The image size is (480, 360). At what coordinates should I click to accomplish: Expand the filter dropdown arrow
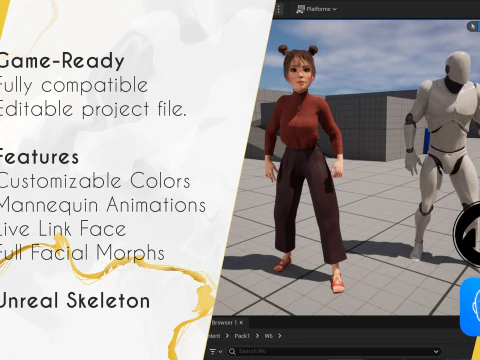tap(220, 352)
